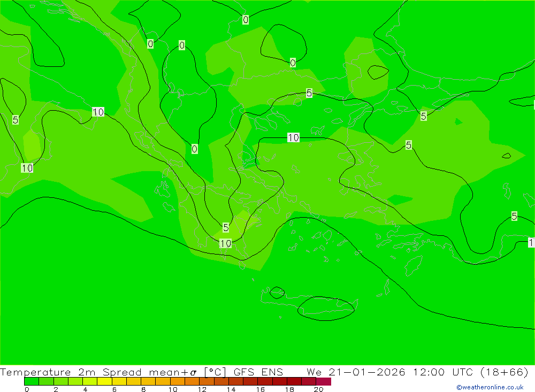Click the weekday abbreviation "We"
The image size is (535, 392).
coord(314,372)
